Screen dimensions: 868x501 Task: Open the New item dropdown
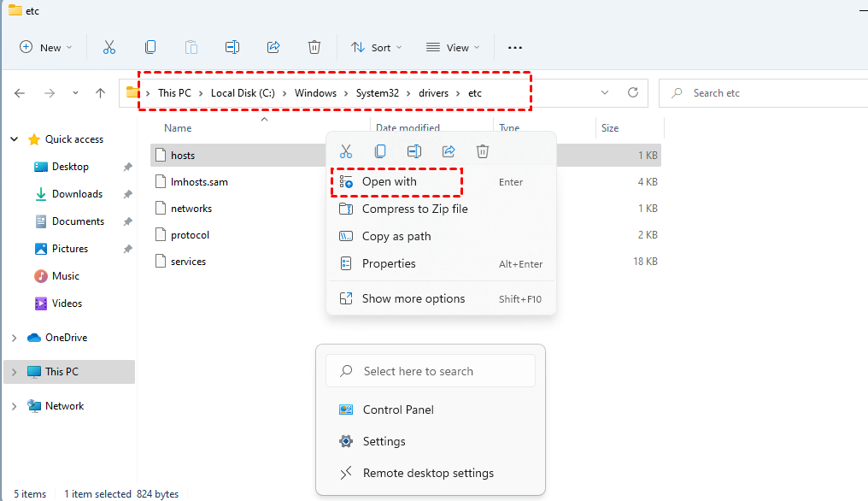(x=46, y=48)
